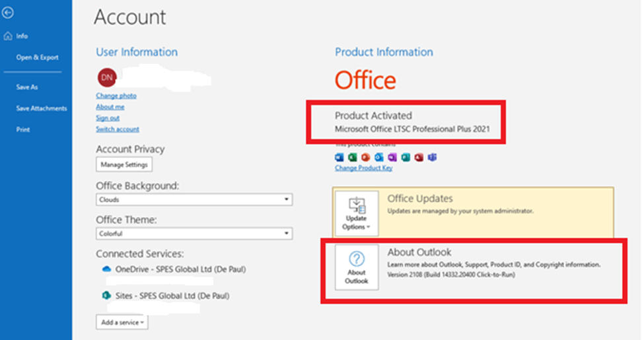Select the Info label in the sidebar

(22, 36)
